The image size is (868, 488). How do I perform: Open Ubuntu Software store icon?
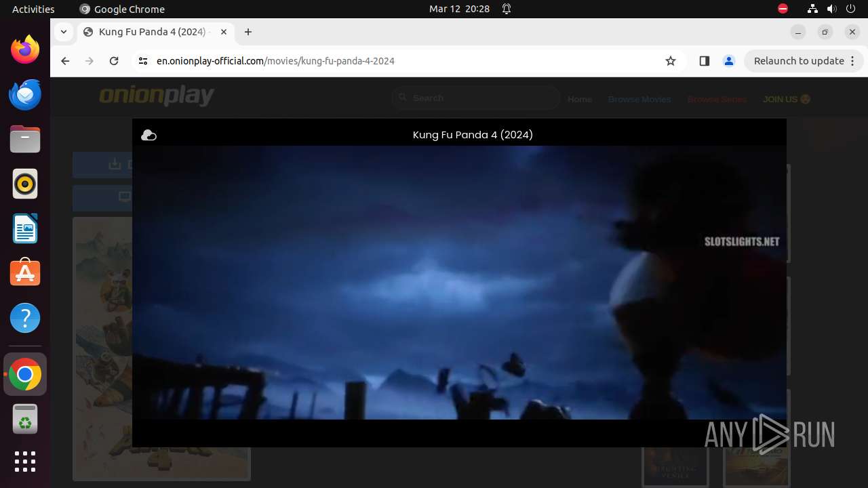tap(25, 273)
